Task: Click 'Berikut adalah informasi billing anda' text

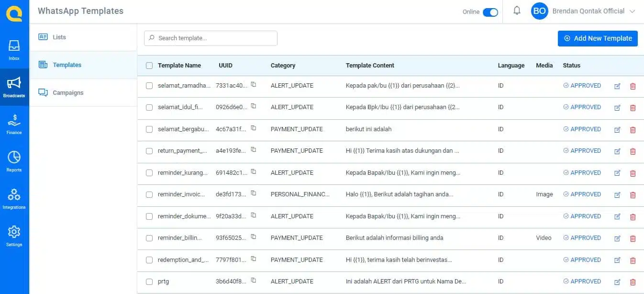Action: pos(394,237)
